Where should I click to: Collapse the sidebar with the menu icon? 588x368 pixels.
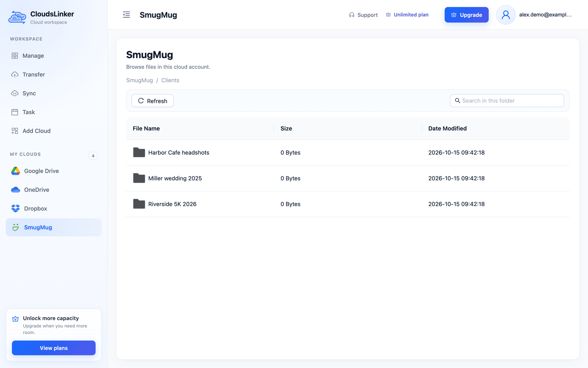click(x=126, y=15)
